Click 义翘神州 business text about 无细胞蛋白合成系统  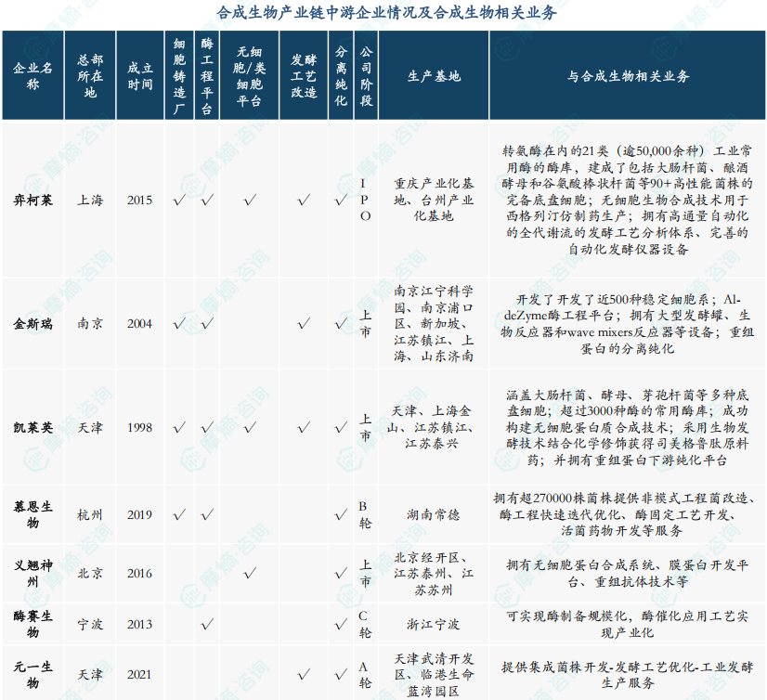pos(627,573)
